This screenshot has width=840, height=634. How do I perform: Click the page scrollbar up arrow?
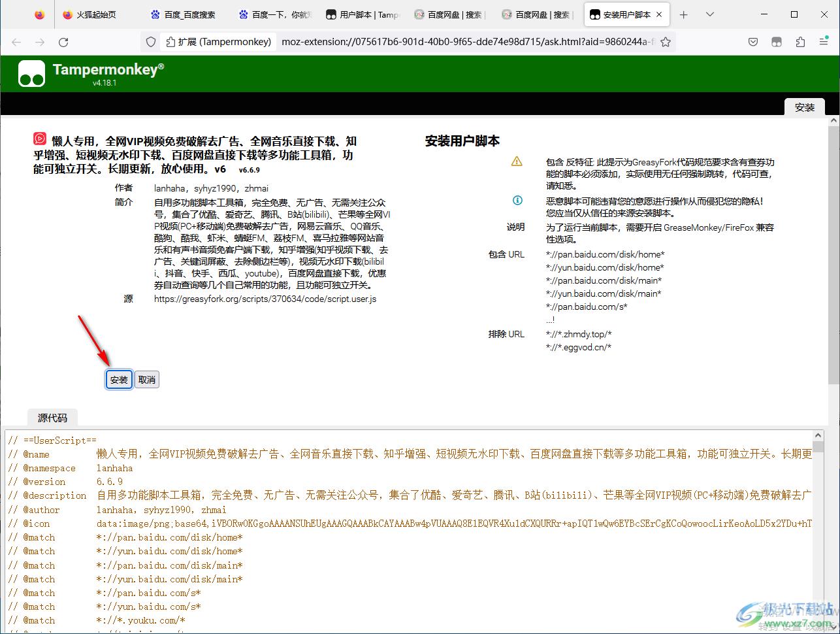point(833,121)
